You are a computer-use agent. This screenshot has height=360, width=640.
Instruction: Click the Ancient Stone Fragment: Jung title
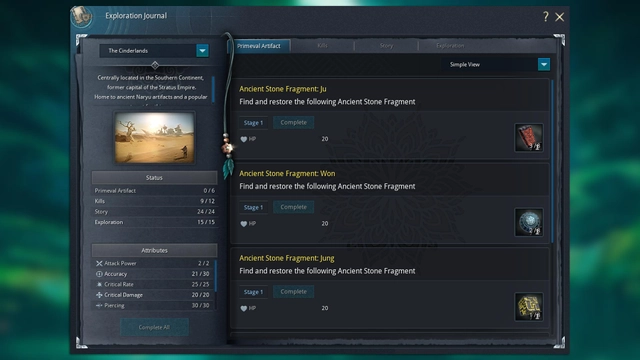click(287, 258)
